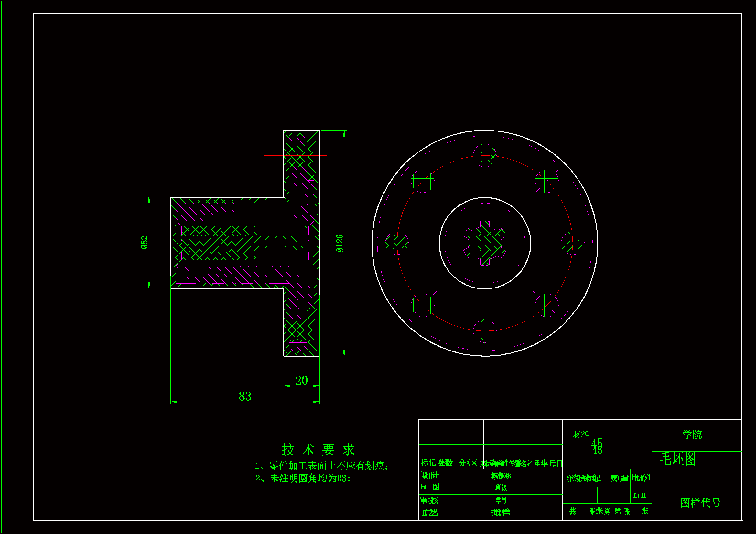The height and width of the screenshot is (534, 756).
Task: Click the 制图 row label
Action: [x=430, y=487]
